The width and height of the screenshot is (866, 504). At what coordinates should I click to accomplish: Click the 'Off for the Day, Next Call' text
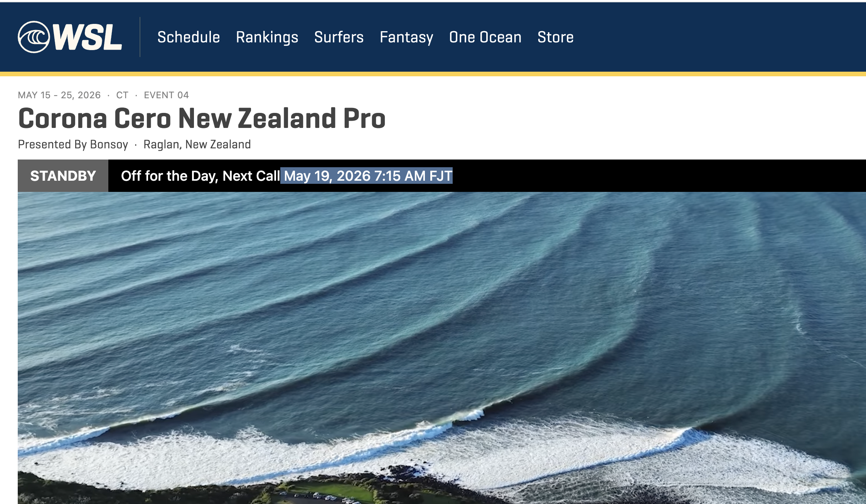click(x=200, y=176)
